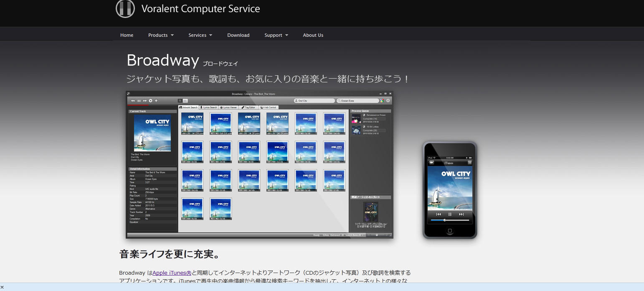Viewport: 644px width, 291px height.
Task: Expand the Support dropdown menu
Action: (x=276, y=35)
